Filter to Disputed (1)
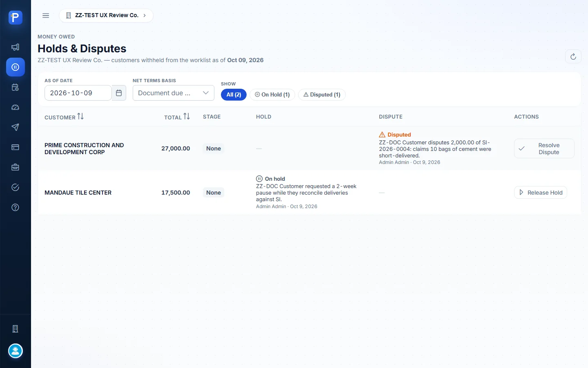 pyautogui.click(x=322, y=94)
